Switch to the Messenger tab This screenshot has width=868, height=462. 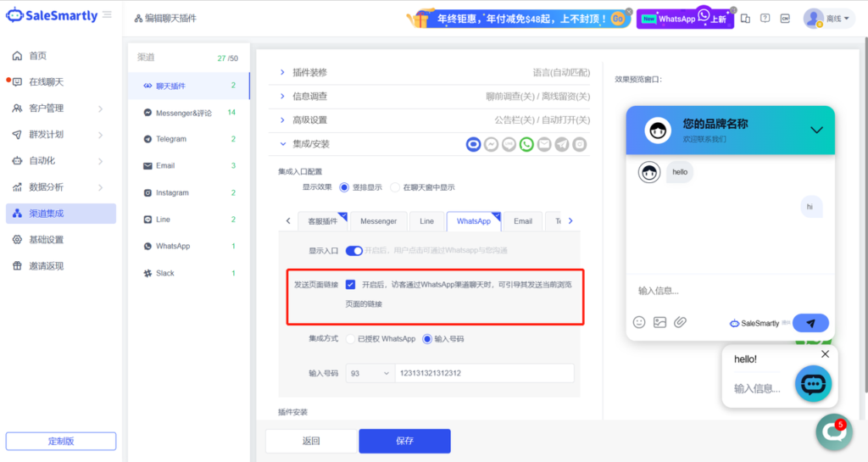coord(378,221)
